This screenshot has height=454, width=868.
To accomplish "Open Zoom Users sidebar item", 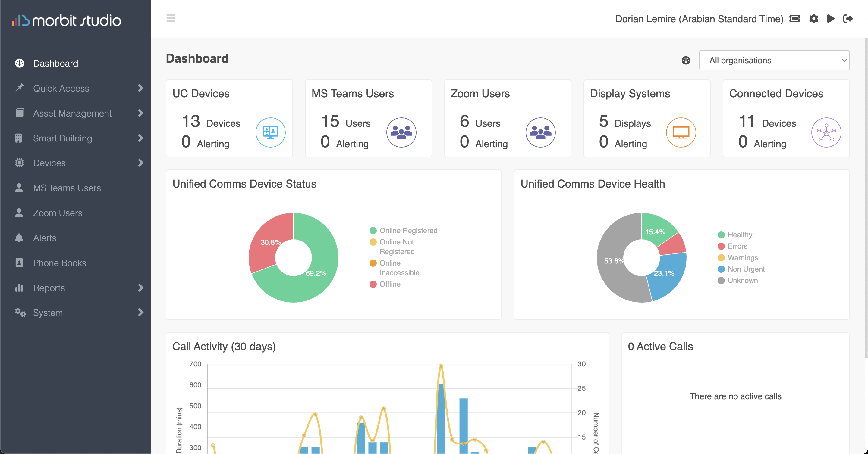I will (x=58, y=213).
